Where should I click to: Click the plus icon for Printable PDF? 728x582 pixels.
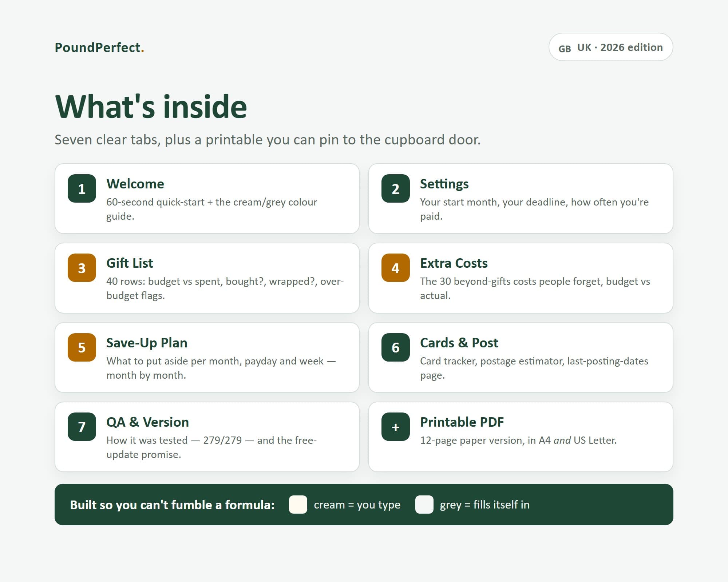click(396, 427)
